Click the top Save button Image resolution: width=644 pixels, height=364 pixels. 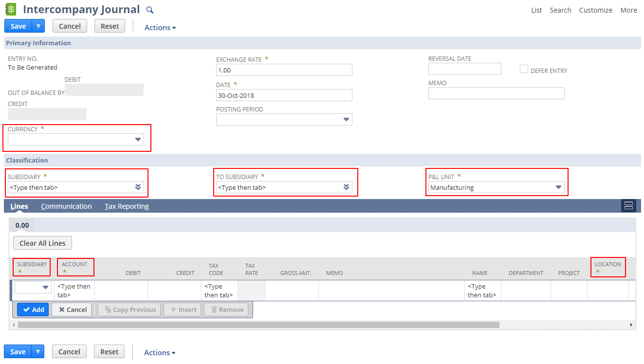(18, 26)
